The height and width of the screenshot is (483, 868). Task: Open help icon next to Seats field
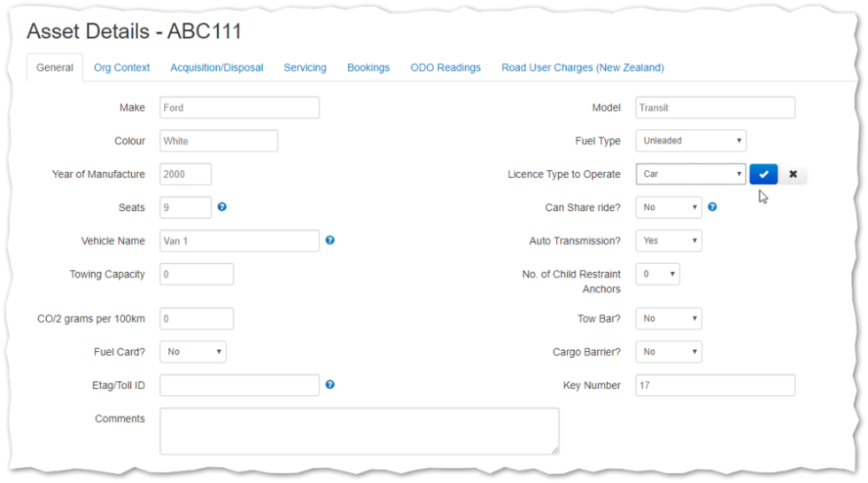click(222, 206)
